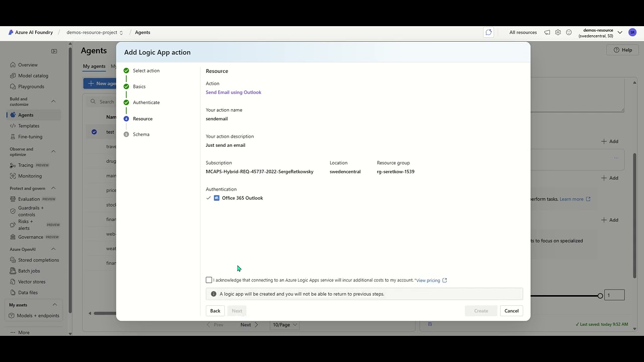
Task: Go to the Select action step
Action: tap(142, 71)
